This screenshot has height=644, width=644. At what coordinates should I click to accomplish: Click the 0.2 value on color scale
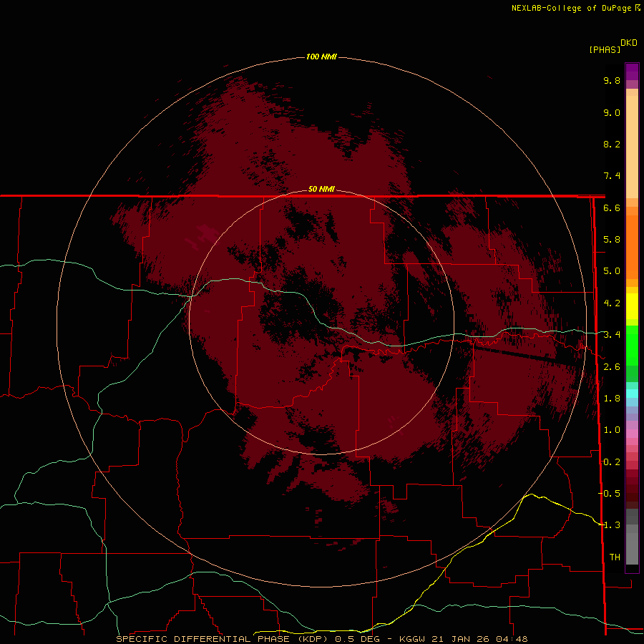pos(612,462)
